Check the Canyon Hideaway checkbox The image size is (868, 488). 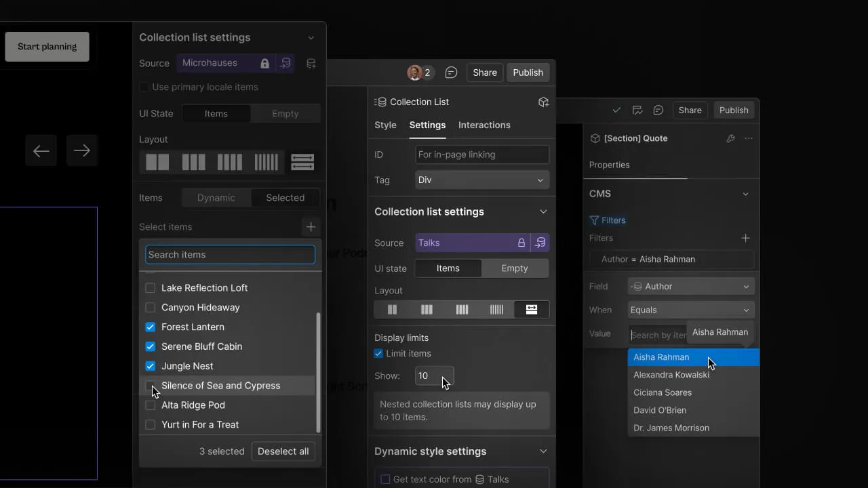[150, 307]
